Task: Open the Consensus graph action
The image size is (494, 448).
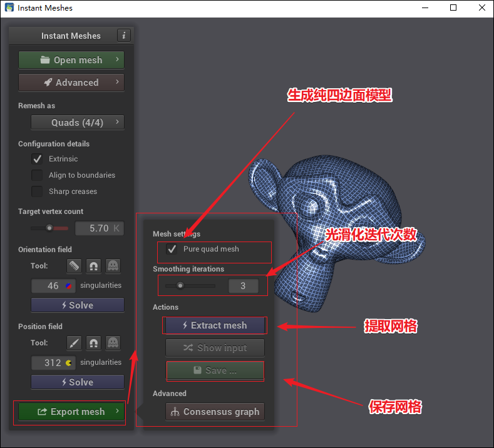Action: pyautogui.click(x=215, y=412)
